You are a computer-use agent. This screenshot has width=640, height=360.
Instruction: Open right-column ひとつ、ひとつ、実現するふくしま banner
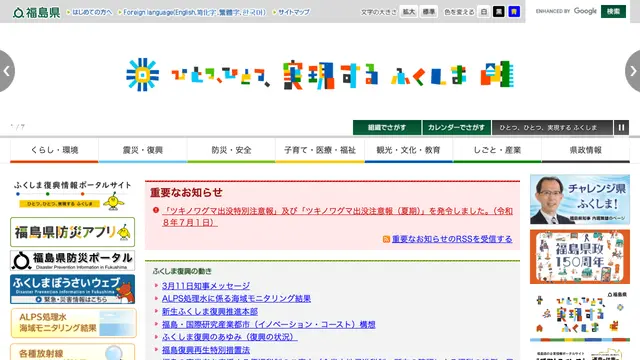580,316
